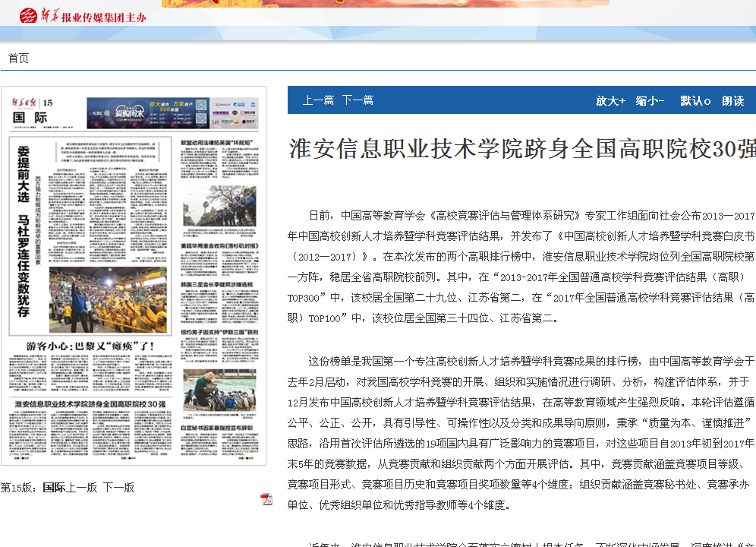Viewport: 756px width, 547px height.
Task: Click the article title 淮安信息职业技术学院跻身全国高职院校30强
Action: coord(522,149)
